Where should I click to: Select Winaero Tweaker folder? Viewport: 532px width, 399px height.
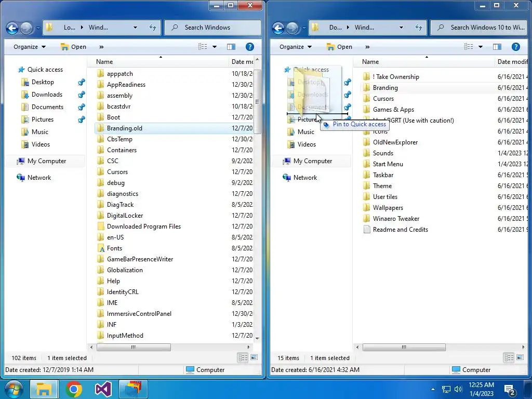pos(396,219)
